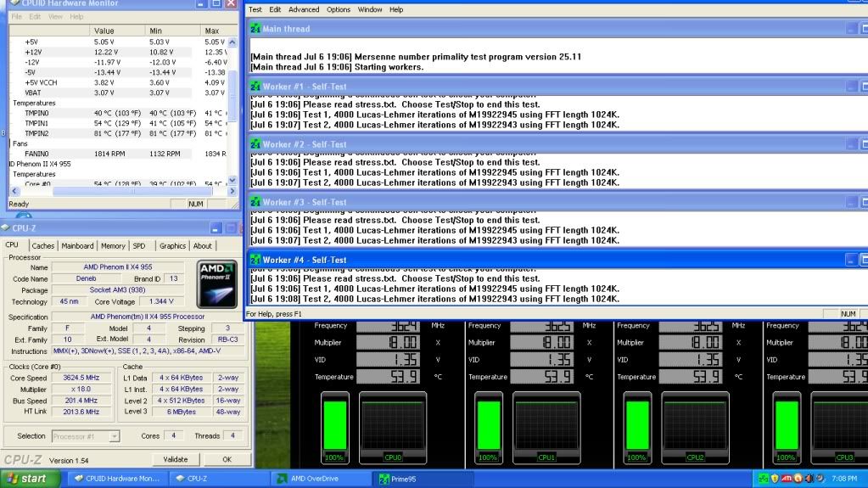
Task: Open the SPD tab in CPU-Z
Action: (x=139, y=246)
